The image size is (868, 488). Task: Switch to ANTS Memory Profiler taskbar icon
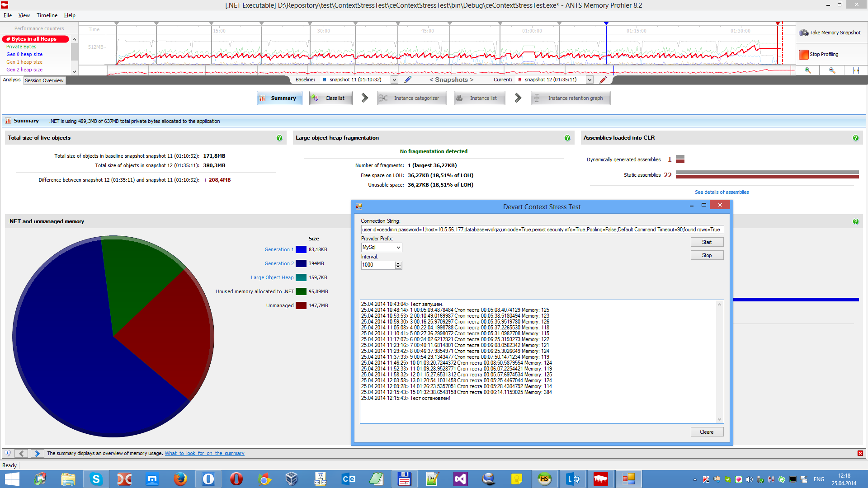tap(600, 479)
